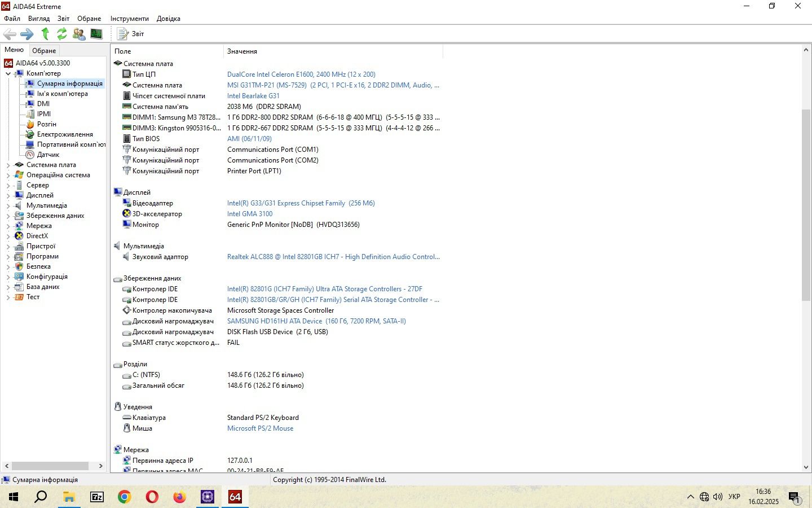Open the Windows Start button
The image size is (812, 508).
[x=14, y=497]
